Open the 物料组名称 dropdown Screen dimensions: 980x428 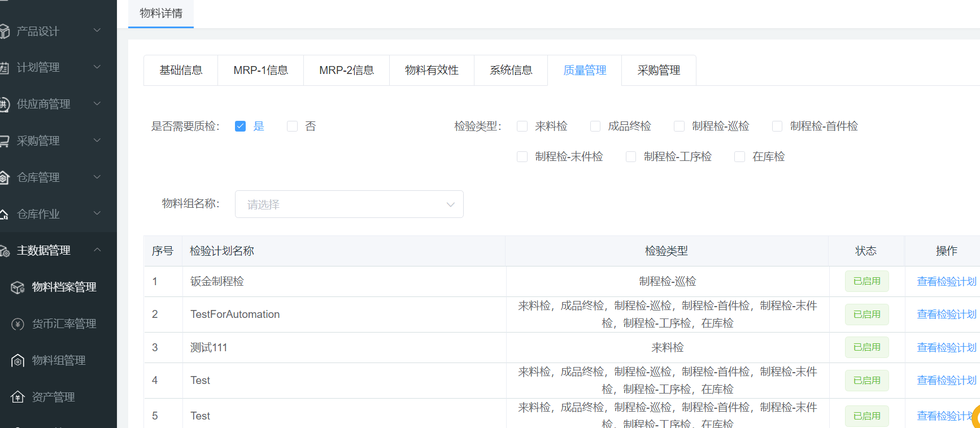pyautogui.click(x=349, y=204)
